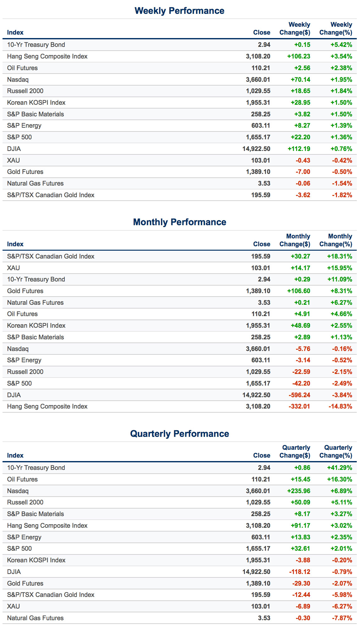Click the Monthly Change(%) column header

[336, 240]
